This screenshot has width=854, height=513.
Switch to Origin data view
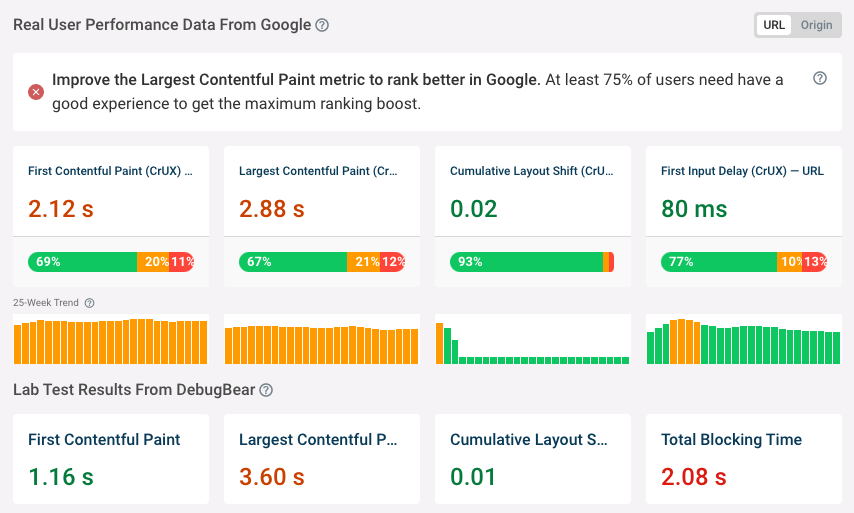tap(816, 25)
